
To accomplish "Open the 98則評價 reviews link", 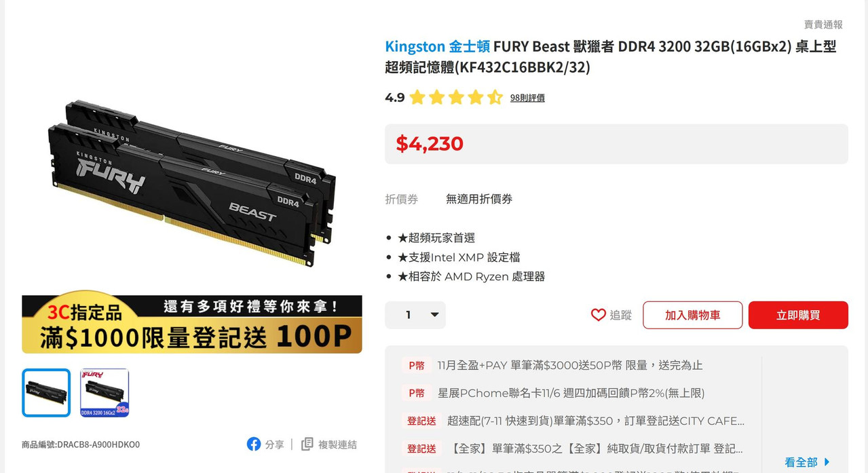I will pyautogui.click(x=527, y=98).
